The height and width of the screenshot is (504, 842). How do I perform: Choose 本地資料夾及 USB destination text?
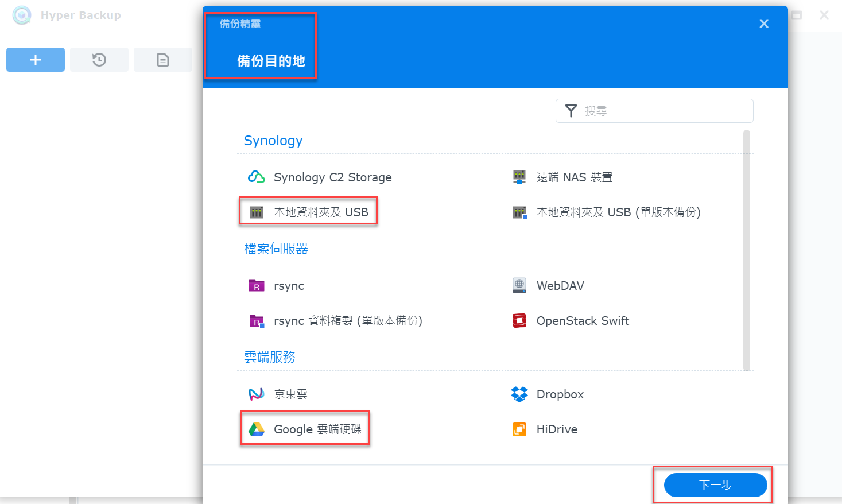[x=321, y=212]
